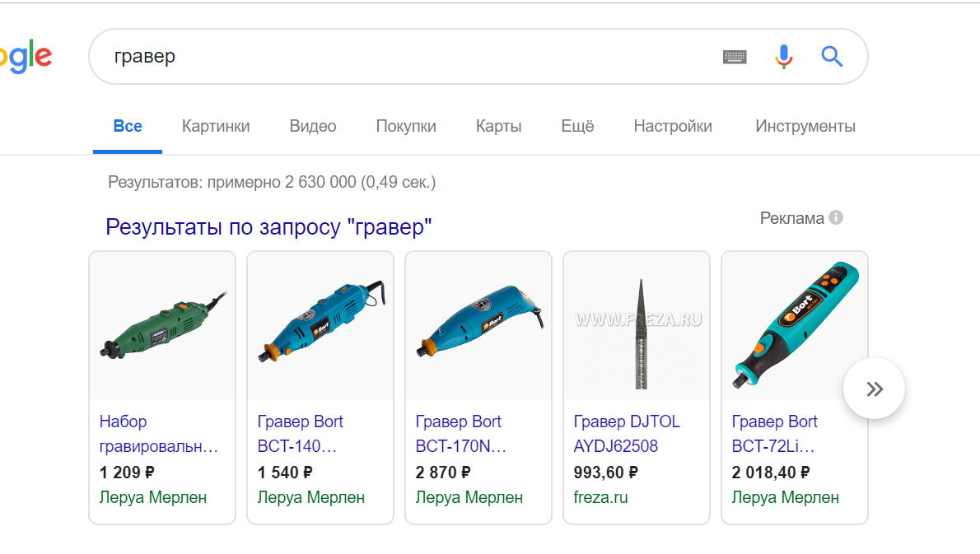Click the DJTOL engraver bit image
The image size is (980, 554).
(637, 325)
